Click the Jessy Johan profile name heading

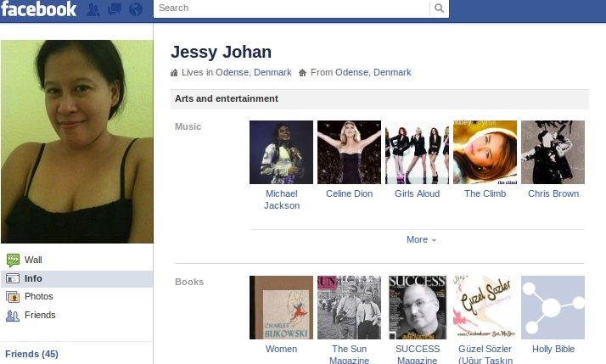(x=221, y=52)
